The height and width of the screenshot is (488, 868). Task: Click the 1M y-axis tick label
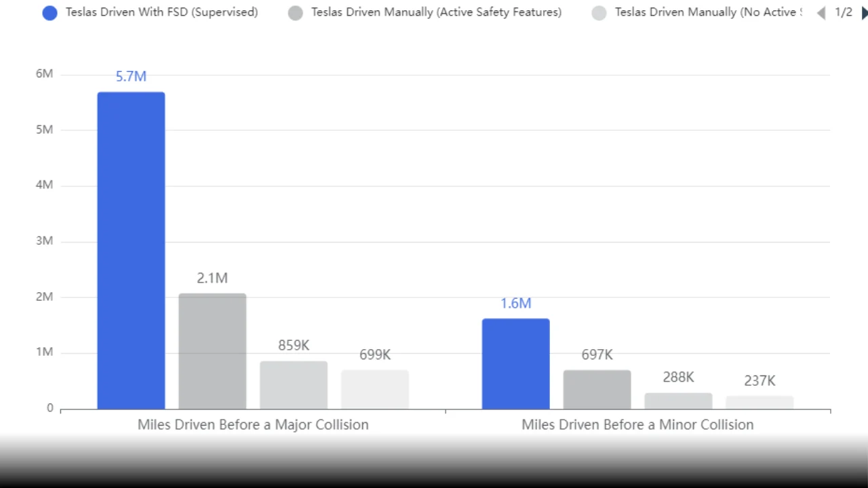point(44,352)
